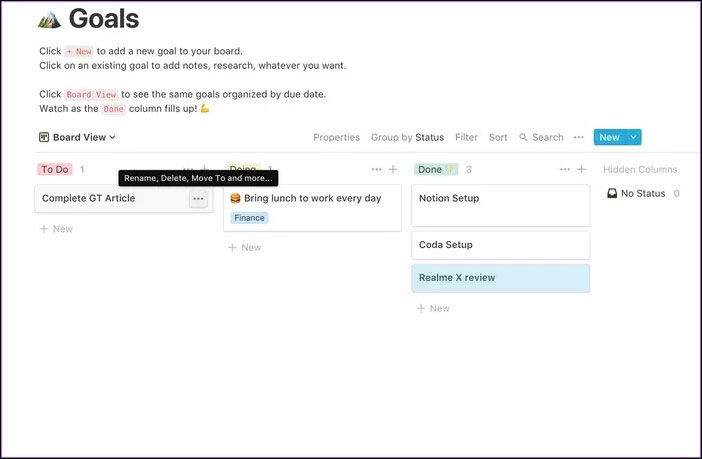Add a card with Done column plus icon
702x459 pixels.
581,170
